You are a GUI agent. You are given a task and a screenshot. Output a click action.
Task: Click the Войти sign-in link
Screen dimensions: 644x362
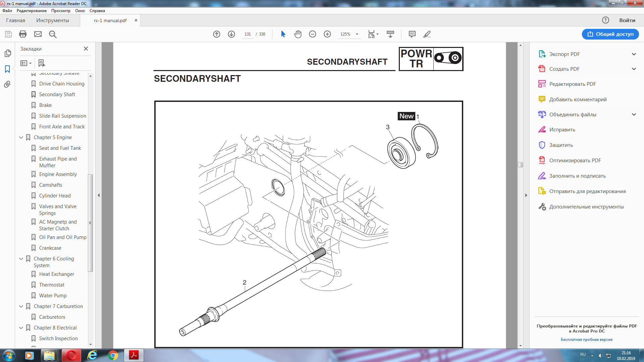point(627,20)
